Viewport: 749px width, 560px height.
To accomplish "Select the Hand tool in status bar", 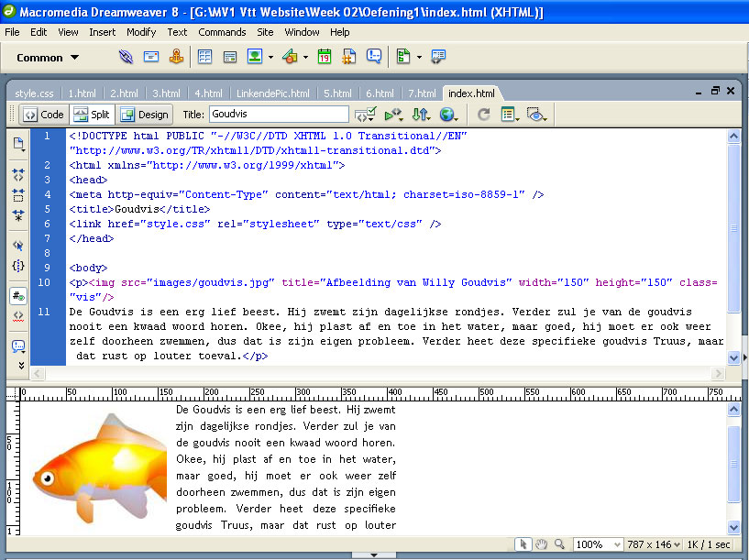I will [x=542, y=544].
